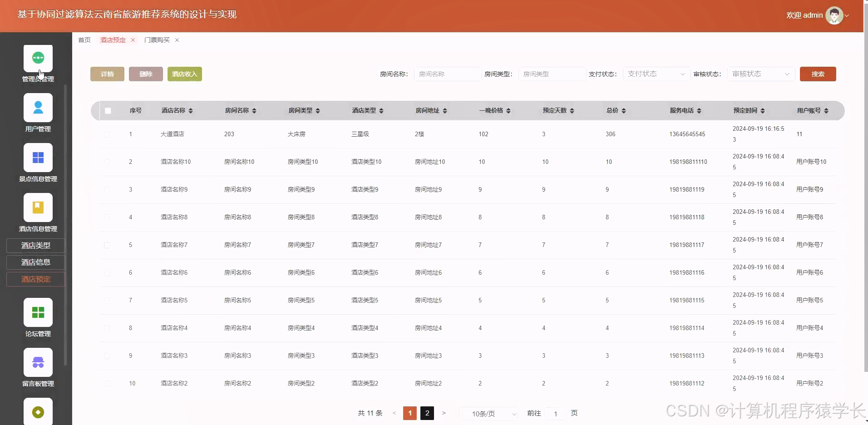Open the 支付状态 dropdown
Screen dimensions: 868x425
click(x=656, y=74)
